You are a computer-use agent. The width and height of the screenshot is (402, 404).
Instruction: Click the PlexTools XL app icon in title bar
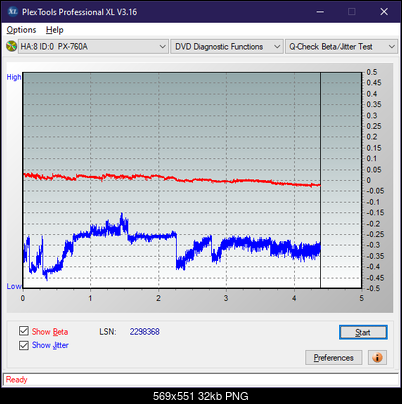(12, 12)
